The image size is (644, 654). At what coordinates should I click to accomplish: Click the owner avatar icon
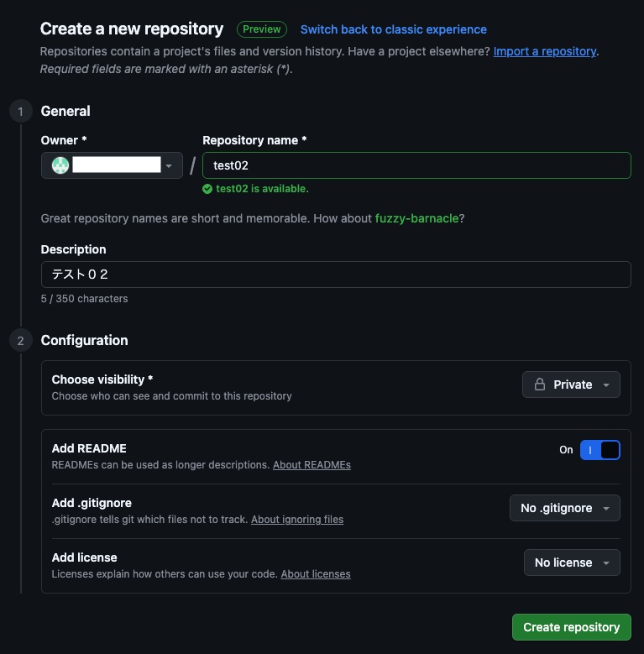(x=60, y=165)
